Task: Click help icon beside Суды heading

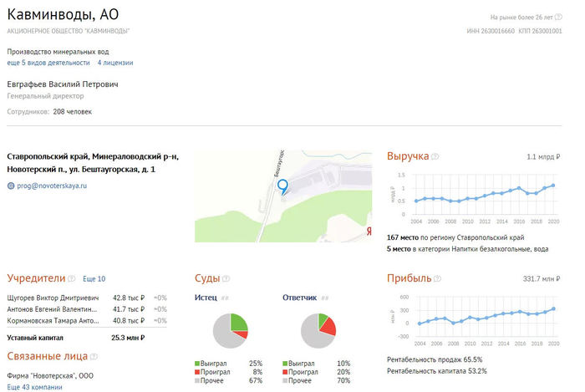Action: click(226, 278)
